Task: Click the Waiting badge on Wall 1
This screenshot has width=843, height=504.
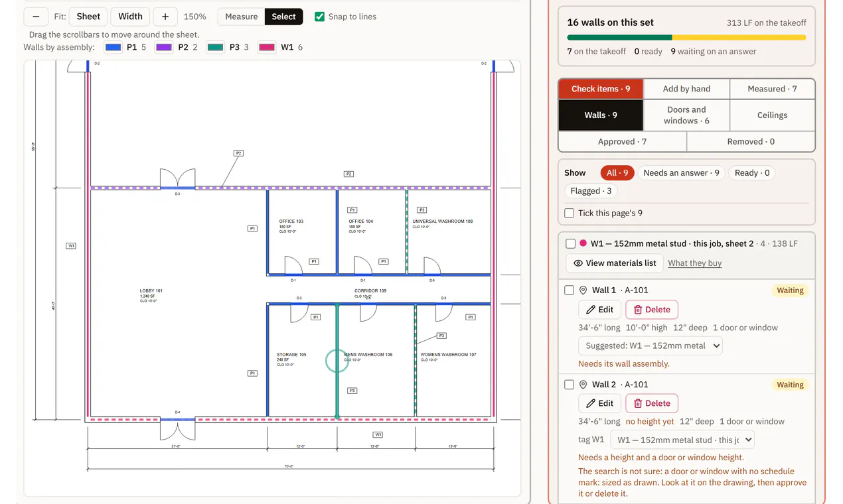Action: tap(790, 290)
